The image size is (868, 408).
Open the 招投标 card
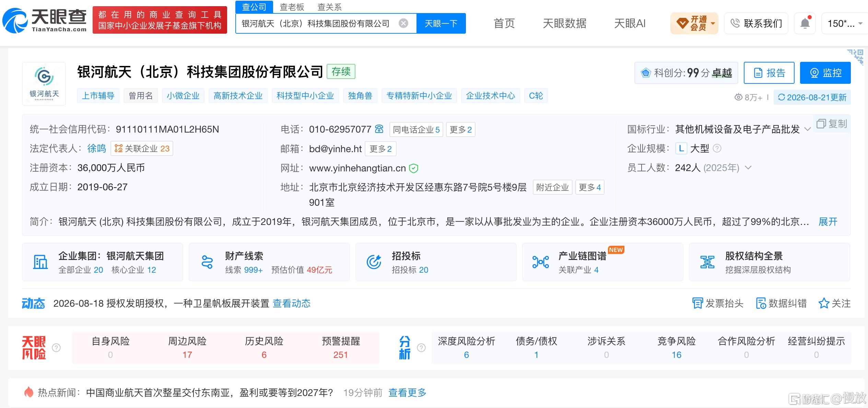(436, 262)
